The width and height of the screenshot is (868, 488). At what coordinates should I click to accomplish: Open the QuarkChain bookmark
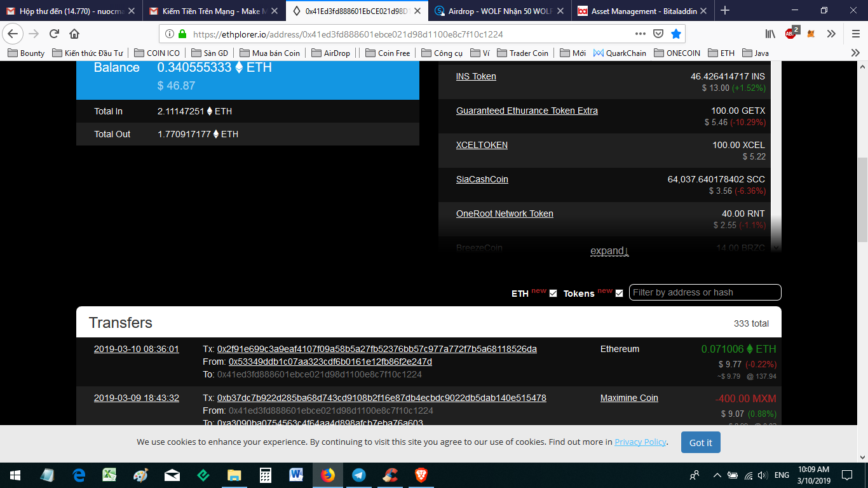coord(620,53)
